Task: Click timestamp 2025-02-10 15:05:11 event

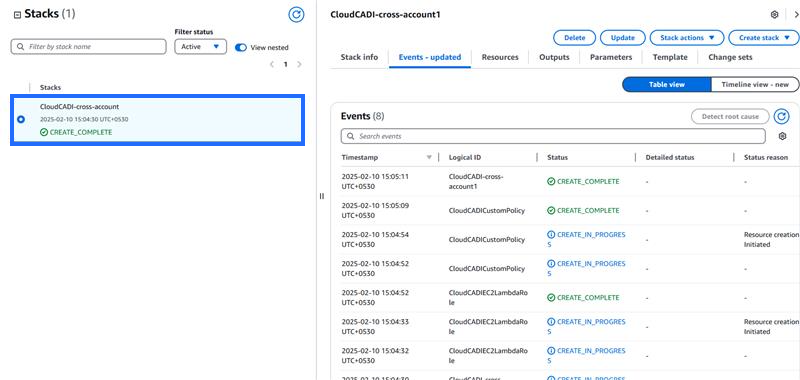Action: [375, 181]
